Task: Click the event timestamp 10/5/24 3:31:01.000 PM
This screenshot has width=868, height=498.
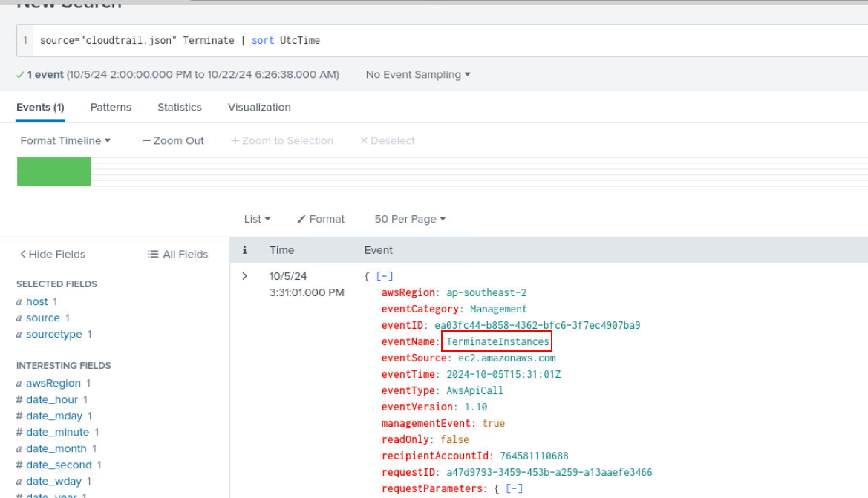Action: coord(307,284)
